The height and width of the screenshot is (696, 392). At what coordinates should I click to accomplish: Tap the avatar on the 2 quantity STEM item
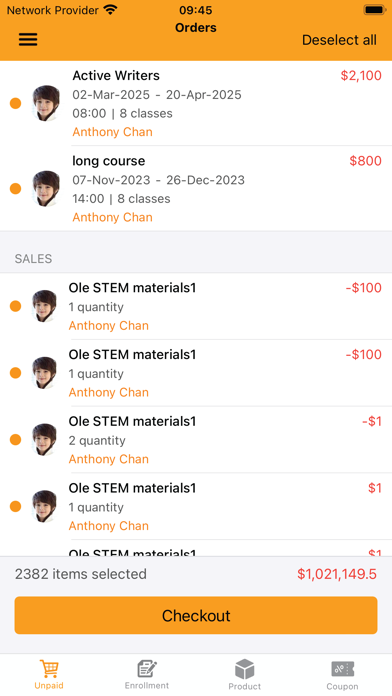45,439
